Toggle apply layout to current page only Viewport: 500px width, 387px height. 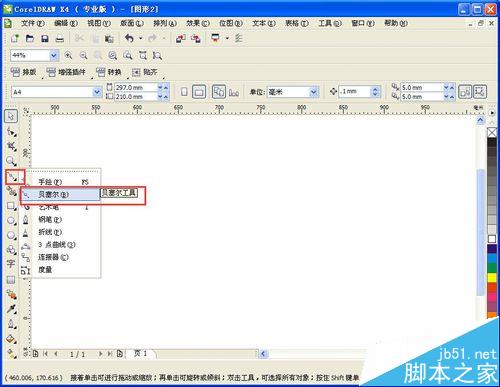click(x=234, y=92)
